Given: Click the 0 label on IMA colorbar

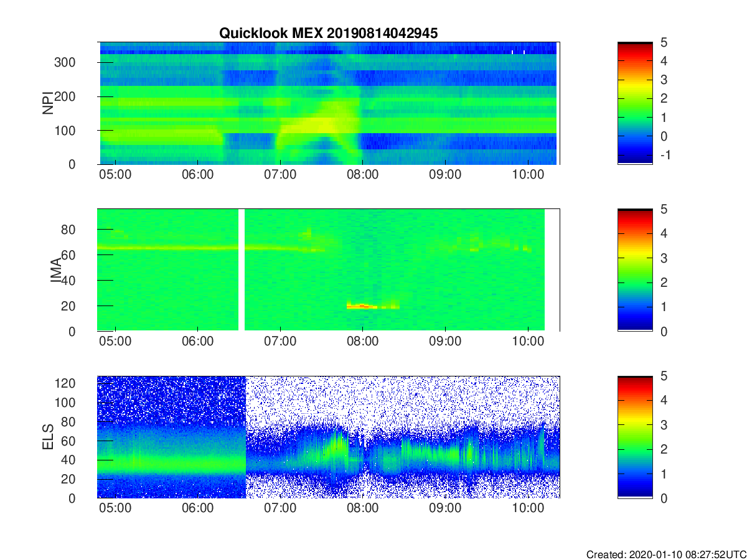Looking at the screenshot, I should 664,331.
